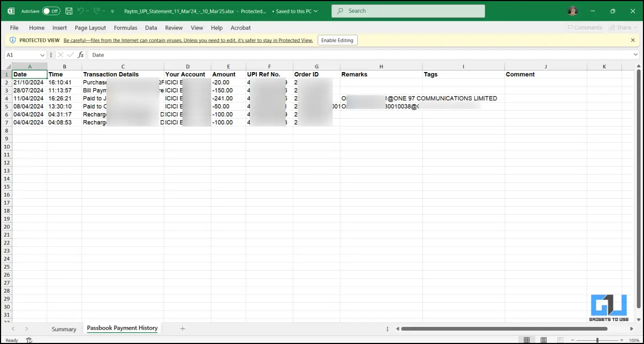
Task: Open the Page Layout ribbon tab
Action: (x=90, y=28)
